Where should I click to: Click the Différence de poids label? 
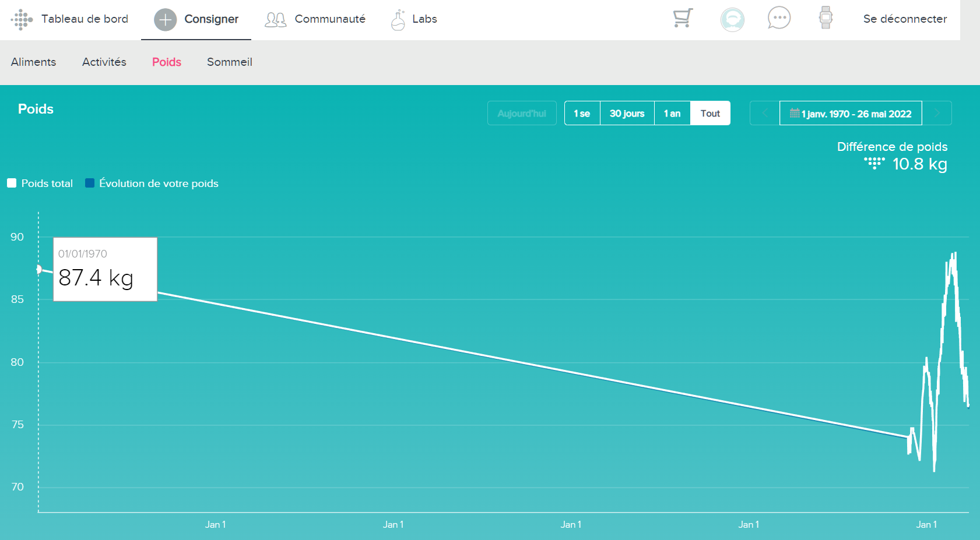tap(893, 146)
